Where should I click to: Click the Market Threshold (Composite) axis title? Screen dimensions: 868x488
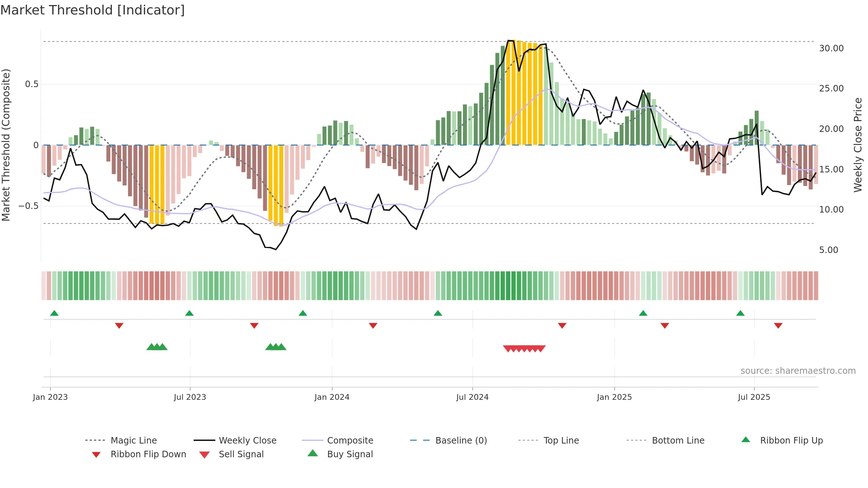click(x=6, y=145)
